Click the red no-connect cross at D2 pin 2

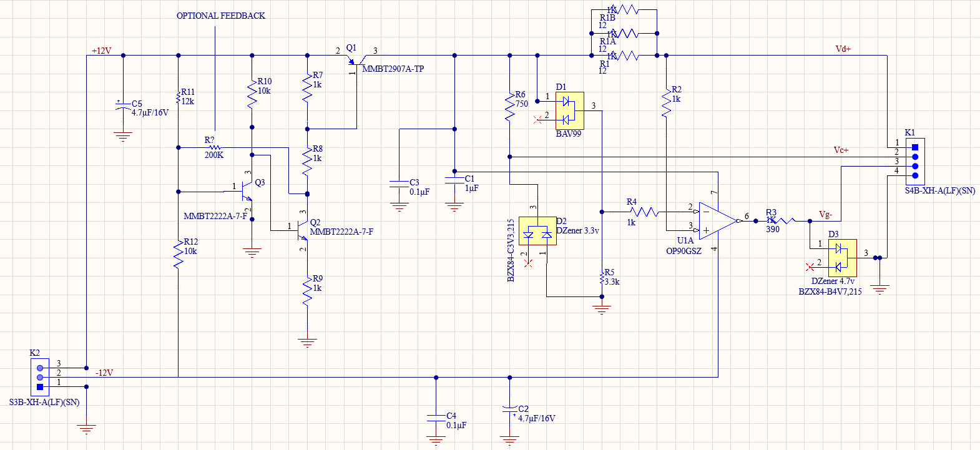click(528, 263)
